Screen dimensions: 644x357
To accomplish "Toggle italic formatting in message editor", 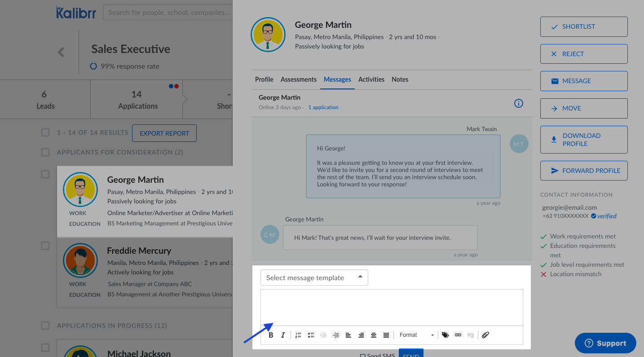I will [283, 335].
